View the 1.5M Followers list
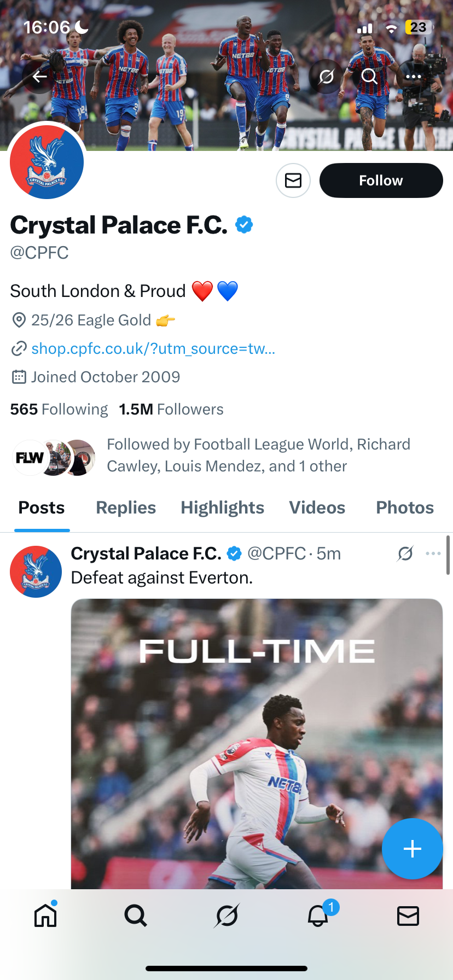453x980 pixels. pyautogui.click(x=171, y=410)
